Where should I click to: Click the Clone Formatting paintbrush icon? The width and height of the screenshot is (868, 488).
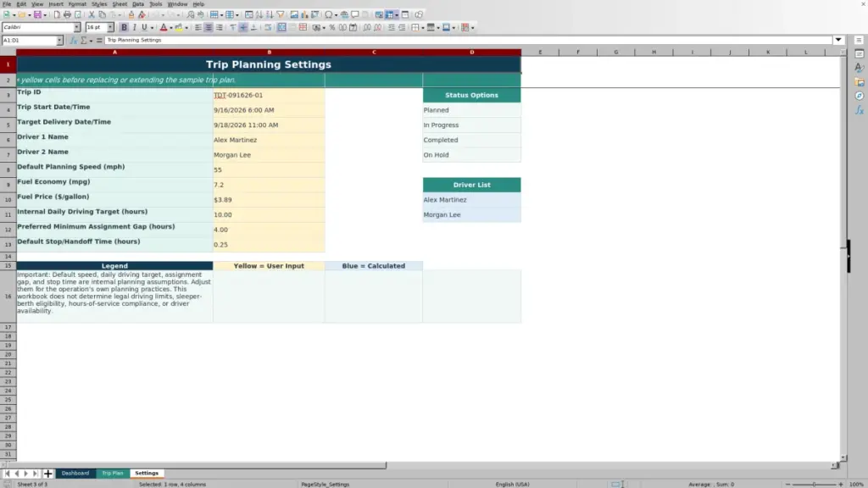pyautogui.click(x=131, y=15)
